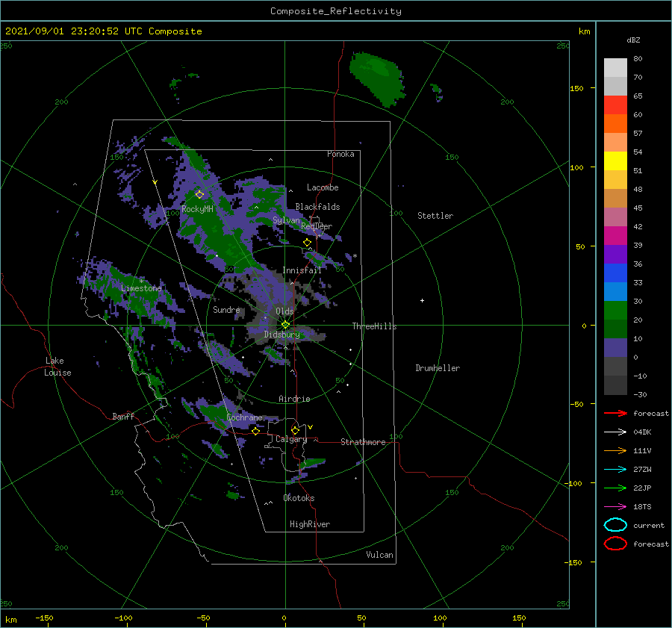
Task: Click the dBZ legend heading
Action: click(x=633, y=40)
